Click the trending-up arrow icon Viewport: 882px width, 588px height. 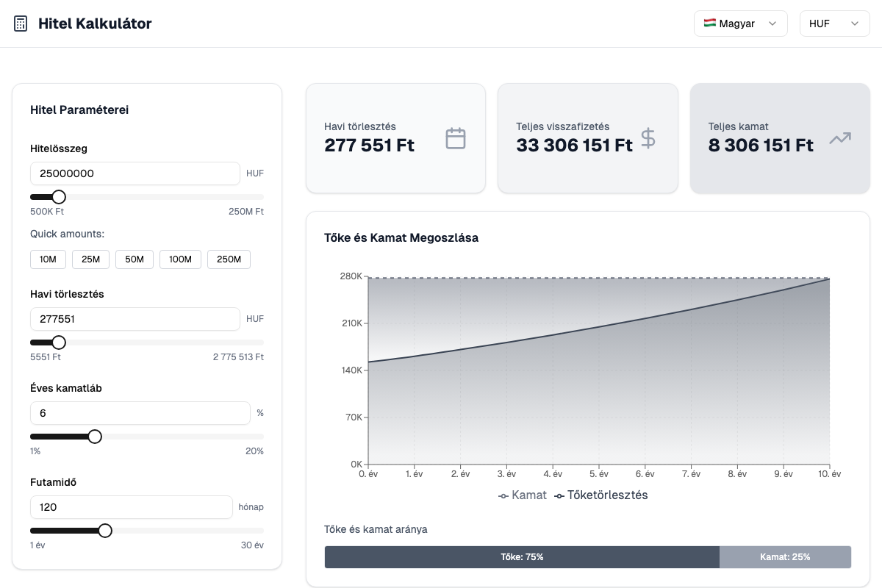tap(839, 138)
